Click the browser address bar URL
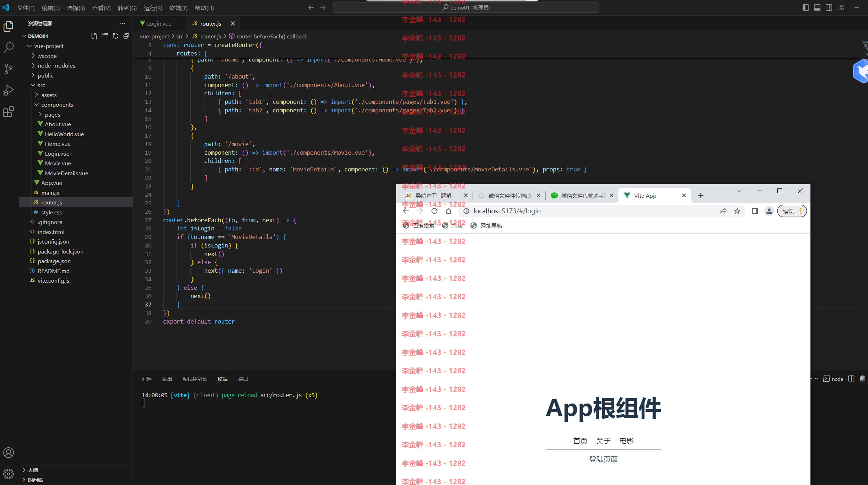Viewport: 868px width, 485px height. point(507,211)
